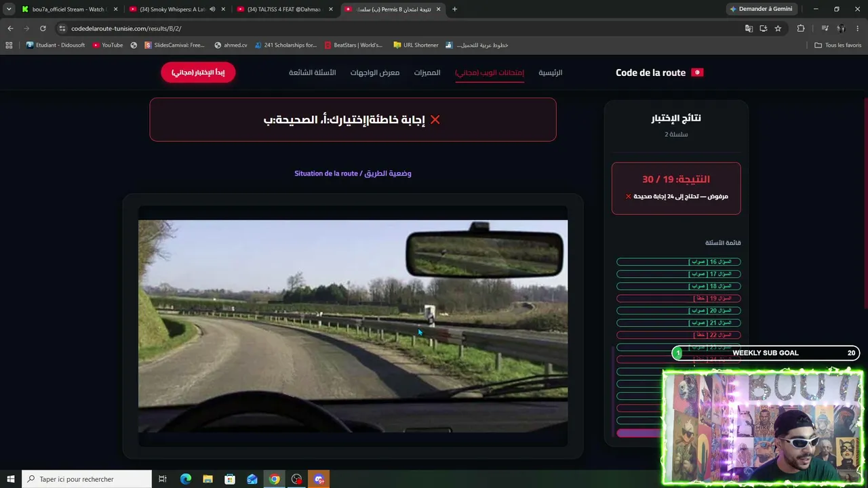Open Microsoft Store from the taskbar
868x488 pixels.
[x=230, y=479]
